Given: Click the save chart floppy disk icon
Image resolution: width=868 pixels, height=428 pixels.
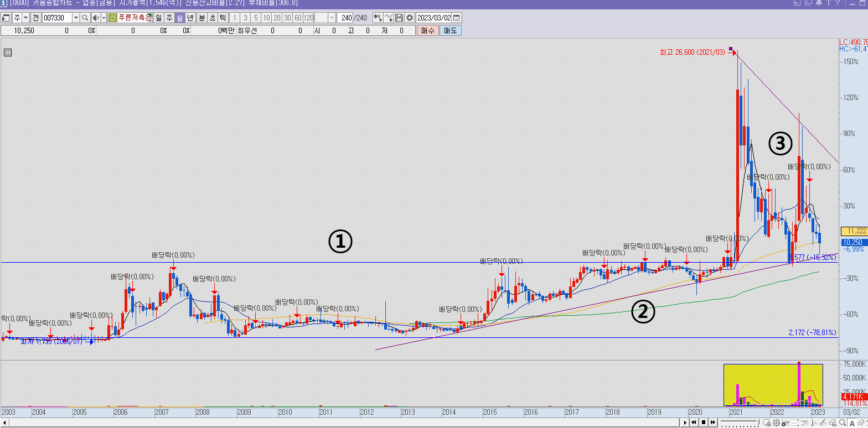Looking at the screenshot, I should click(399, 18).
